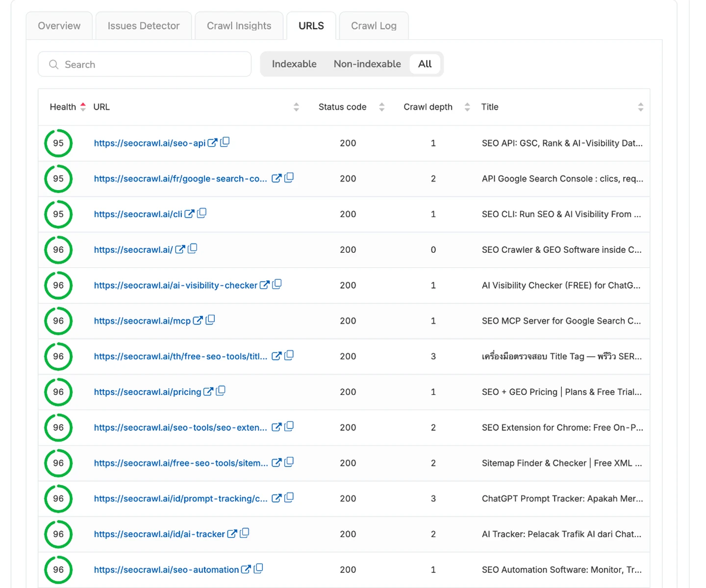Open external link icon for pricing URL

pyautogui.click(x=208, y=392)
